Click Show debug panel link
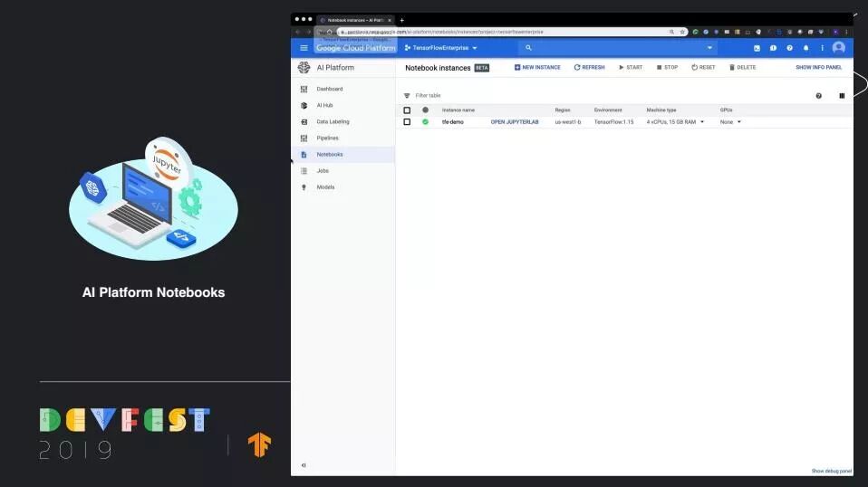Image resolution: width=868 pixels, height=487 pixels. pos(832,471)
